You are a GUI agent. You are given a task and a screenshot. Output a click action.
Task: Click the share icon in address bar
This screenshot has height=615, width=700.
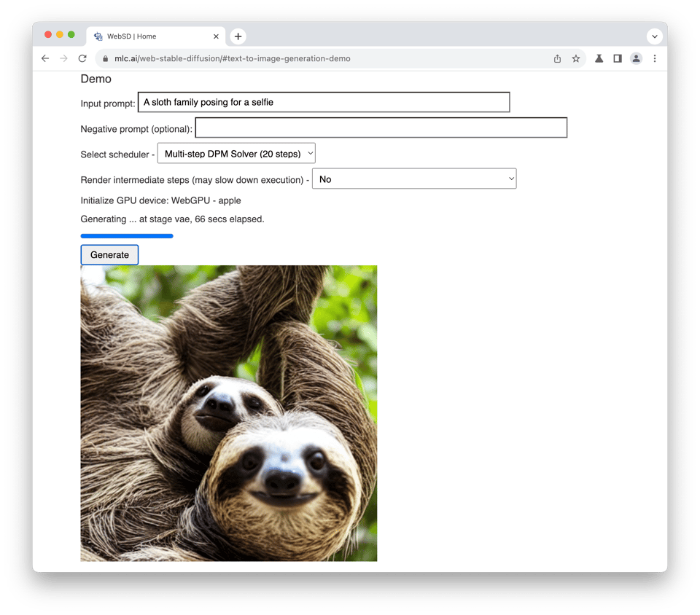tap(557, 58)
